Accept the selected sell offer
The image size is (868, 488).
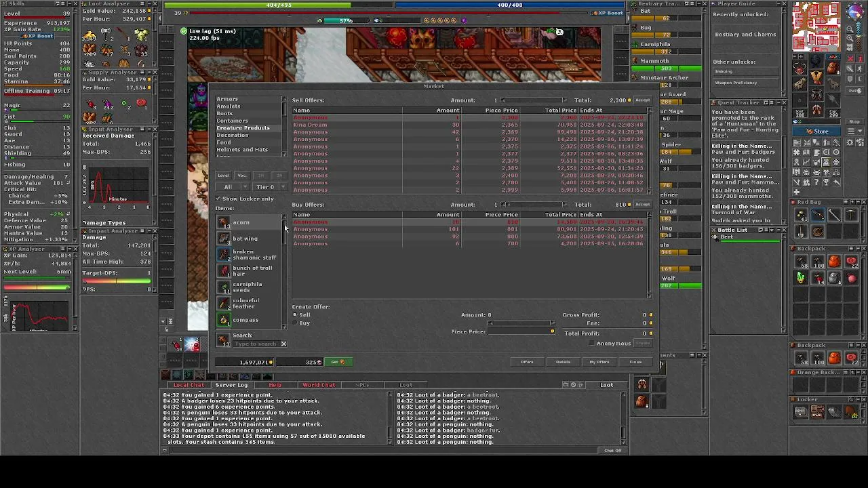pyautogui.click(x=642, y=100)
